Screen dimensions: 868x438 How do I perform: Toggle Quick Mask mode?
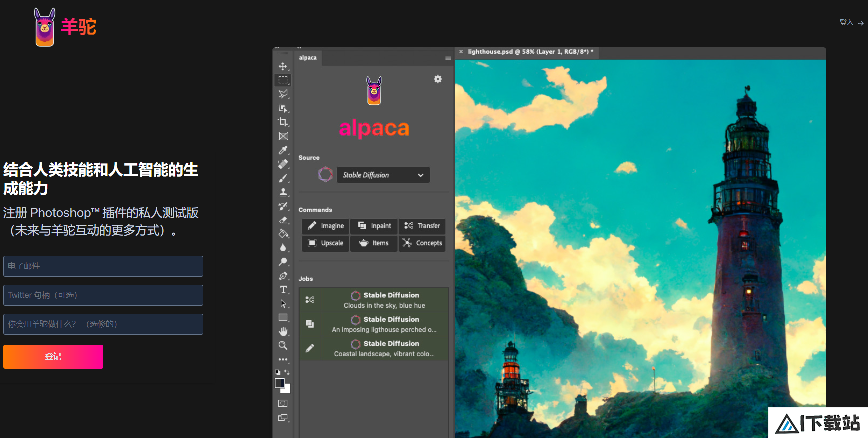(283, 403)
